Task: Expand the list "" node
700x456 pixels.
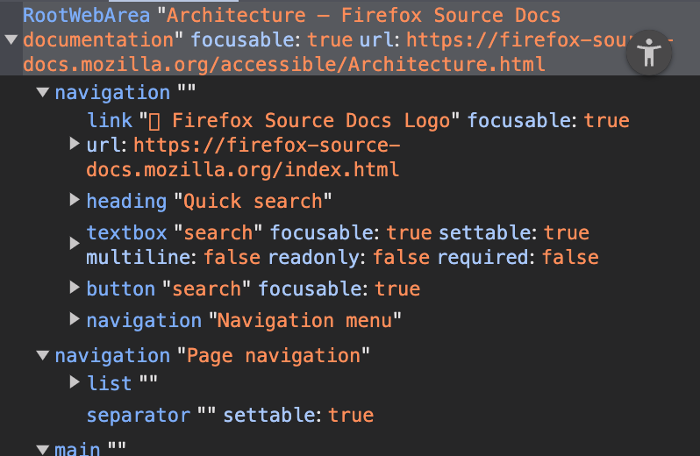Action: coord(75,382)
